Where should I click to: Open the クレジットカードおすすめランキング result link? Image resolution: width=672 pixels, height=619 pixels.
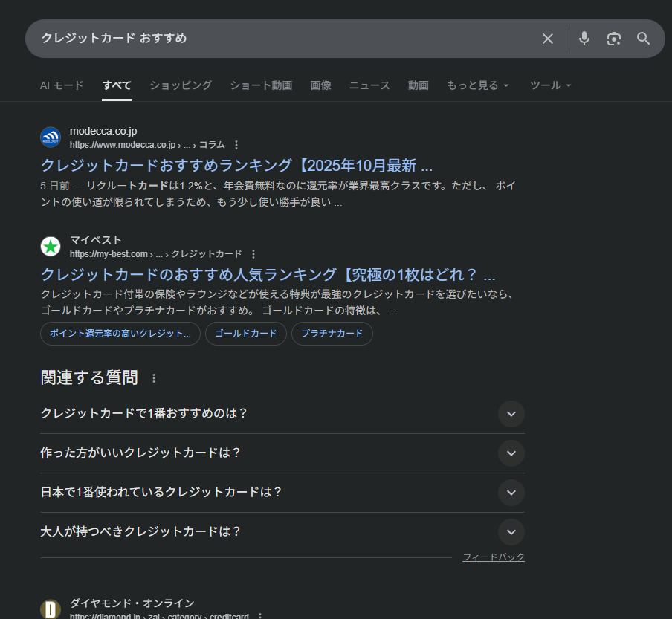pyautogui.click(x=236, y=165)
